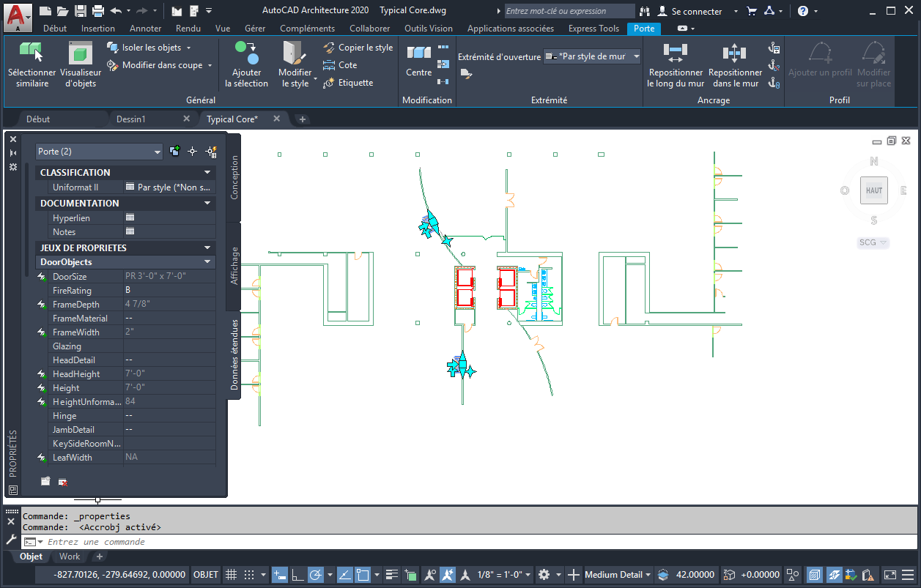
Task: Click the customization hamburger icon in status bar
Action: 909,575
